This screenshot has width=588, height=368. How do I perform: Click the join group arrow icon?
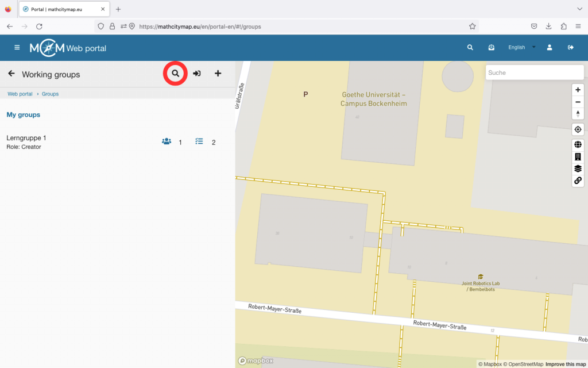pos(197,74)
